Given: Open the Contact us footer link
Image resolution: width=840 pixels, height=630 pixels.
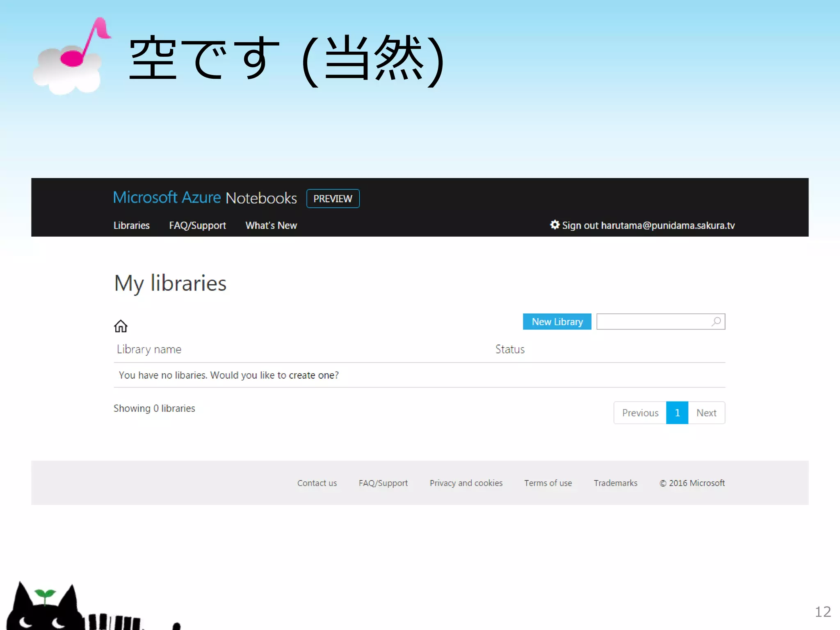Looking at the screenshot, I should point(317,483).
